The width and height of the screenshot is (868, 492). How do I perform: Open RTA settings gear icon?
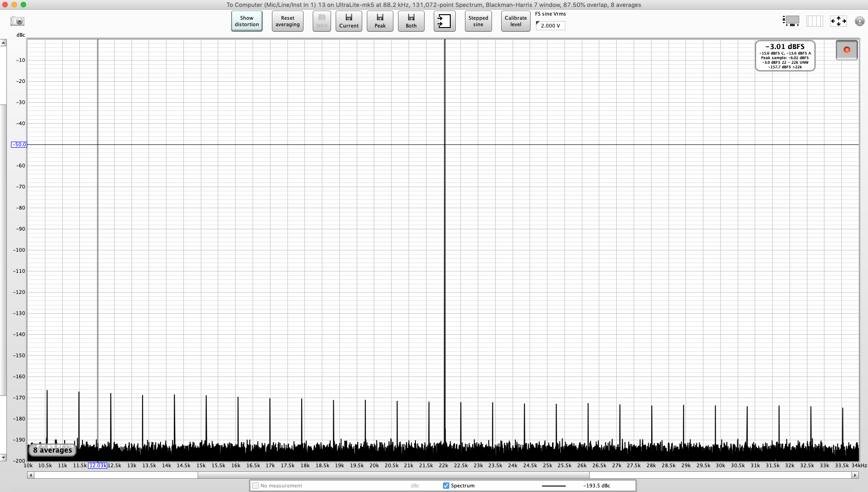860,21
